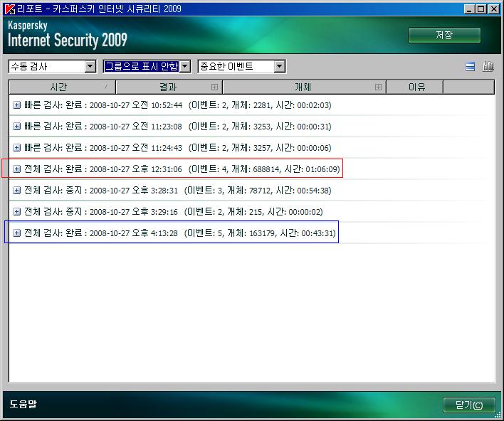Open the 도움말 link

click(23, 404)
